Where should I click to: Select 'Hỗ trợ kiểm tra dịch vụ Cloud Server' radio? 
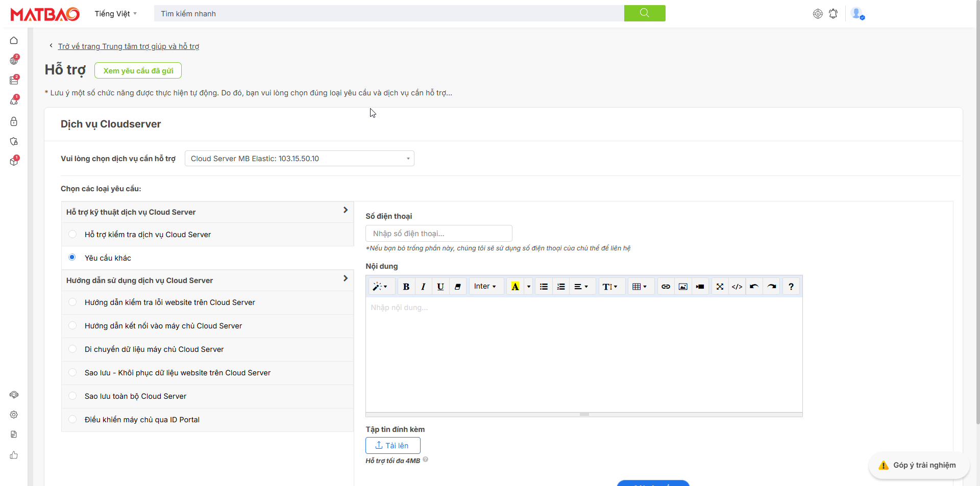72,234
